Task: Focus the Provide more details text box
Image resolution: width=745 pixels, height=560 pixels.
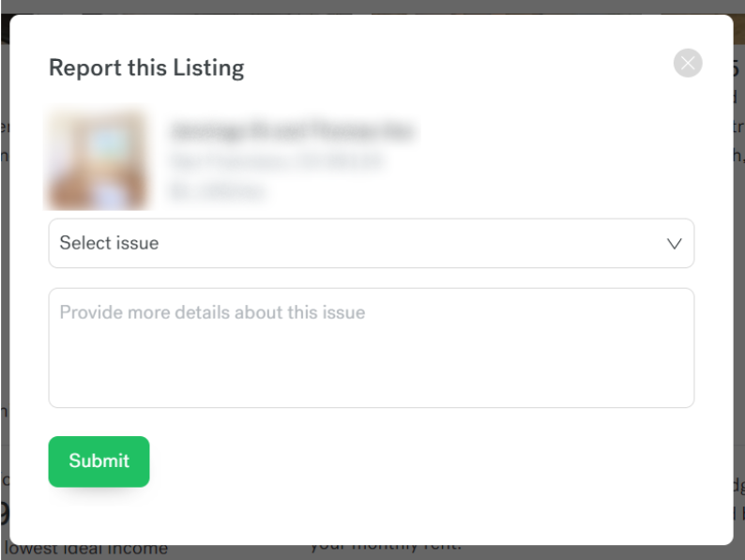Action: tap(371, 348)
